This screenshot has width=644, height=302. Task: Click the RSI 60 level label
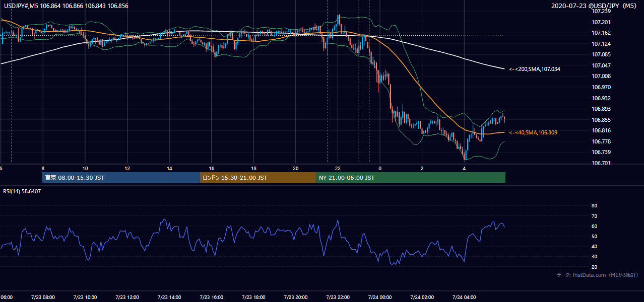pos(594,226)
